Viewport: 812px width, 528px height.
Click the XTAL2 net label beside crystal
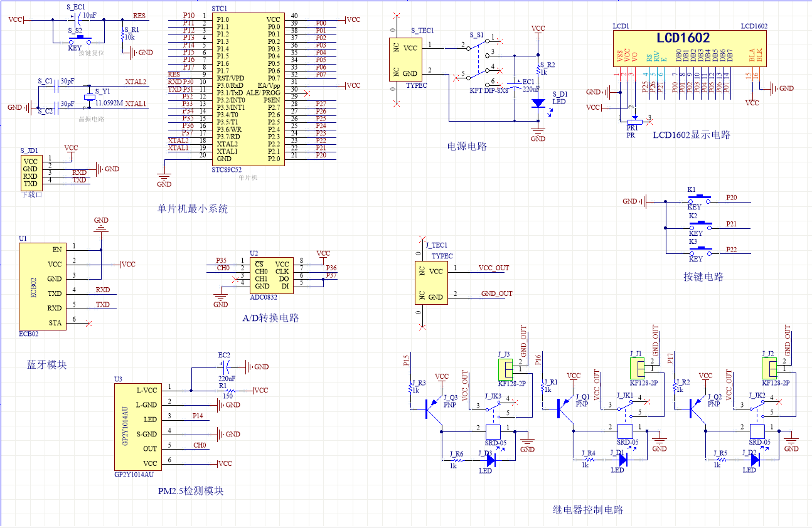(x=136, y=82)
